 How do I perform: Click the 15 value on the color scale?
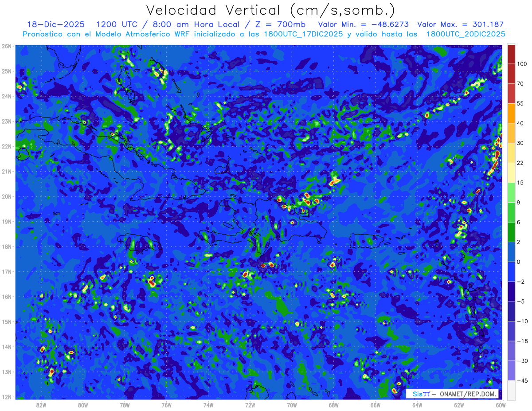(520, 183)
